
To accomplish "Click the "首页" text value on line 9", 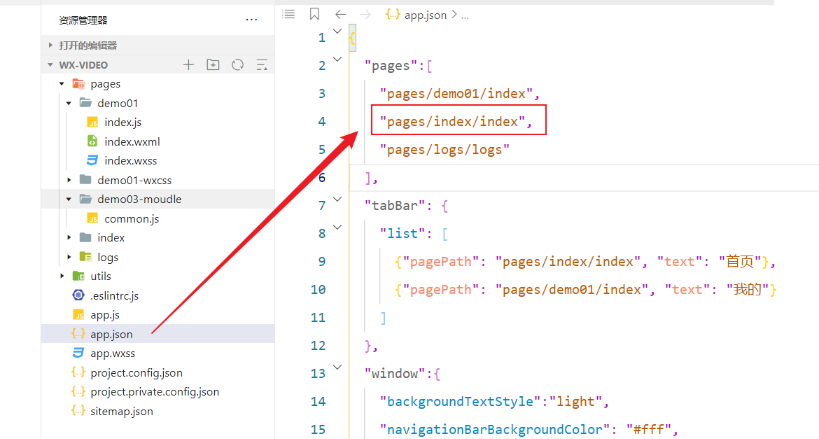I will [740, 261].
